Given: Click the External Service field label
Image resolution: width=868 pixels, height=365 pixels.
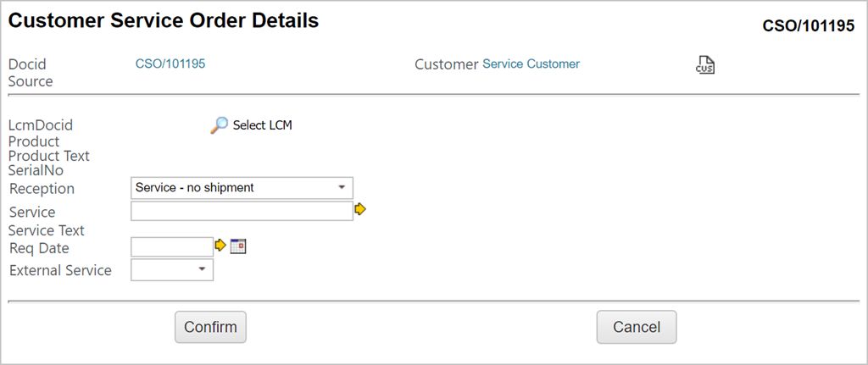Looking at the screenshot, I should point(60,271).
